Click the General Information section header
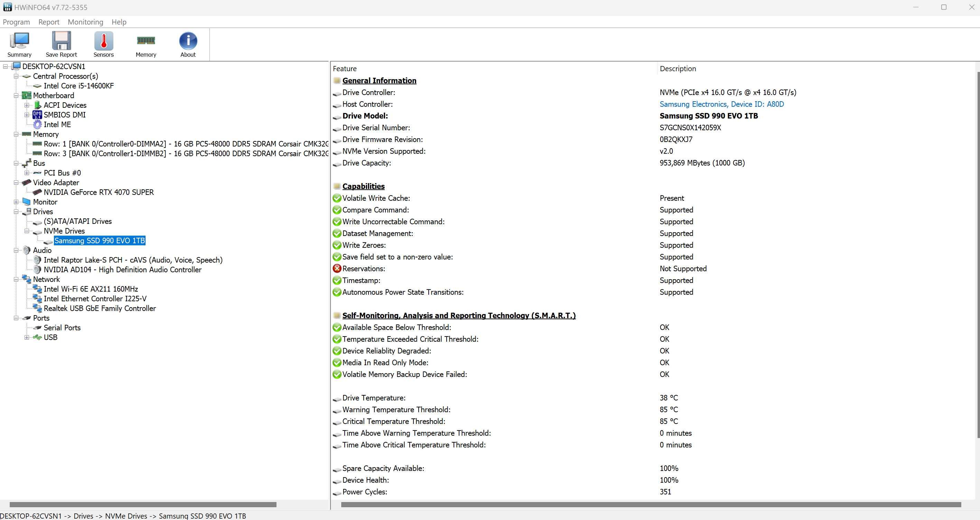 coord(379,81)
